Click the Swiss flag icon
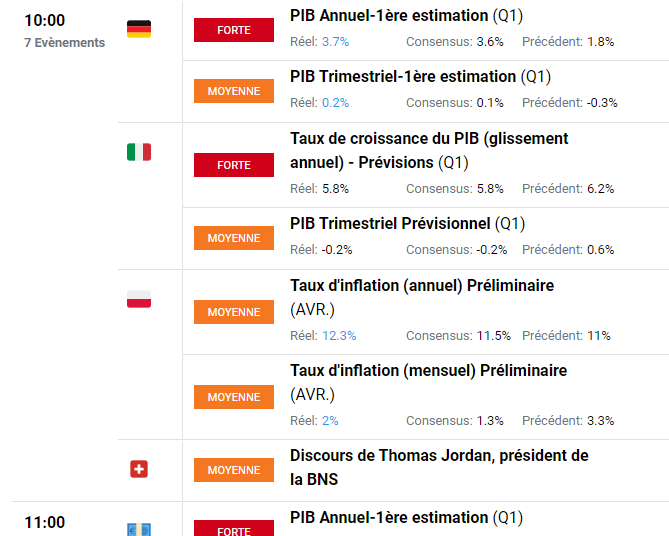This screenshot has height=536, width=669. tap(139, 469)
